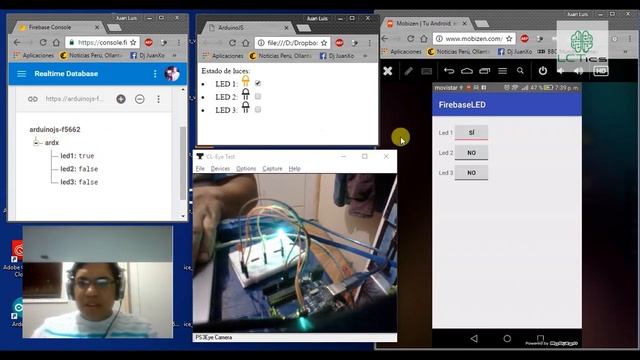Click the arduinojs-f5662 root node

(55, 129)
